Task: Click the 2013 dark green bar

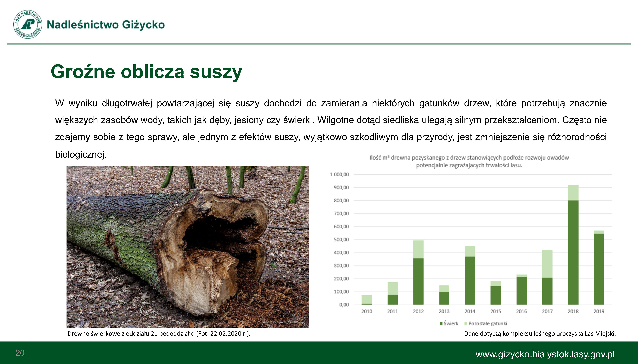Action: coord(444,298)
